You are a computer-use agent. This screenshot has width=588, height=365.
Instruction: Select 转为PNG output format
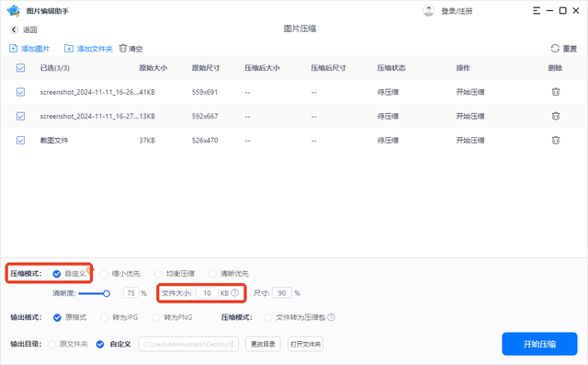[155, 318]
